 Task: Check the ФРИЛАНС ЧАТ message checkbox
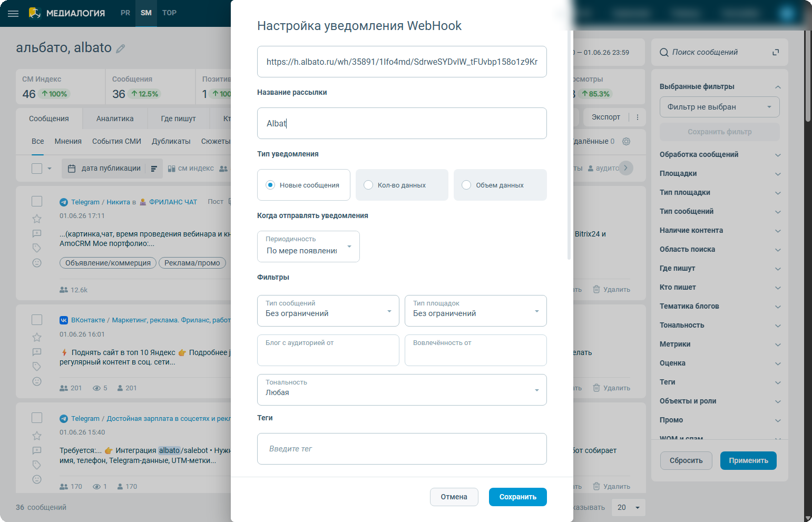click(37, 201)
